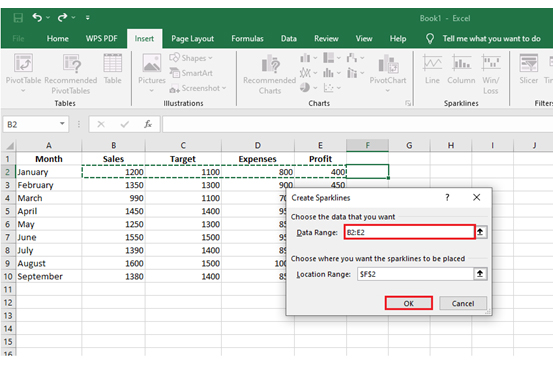Screen dimensions: 553x367
Task: Click the Data Range input field
Action: pyautogui.click(x=409, y=232)
